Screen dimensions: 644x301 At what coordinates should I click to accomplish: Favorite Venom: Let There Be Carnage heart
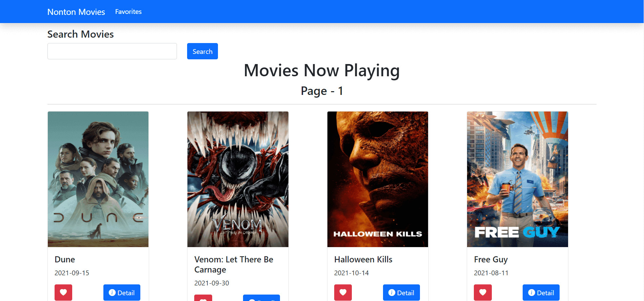[x=203, y=298]
